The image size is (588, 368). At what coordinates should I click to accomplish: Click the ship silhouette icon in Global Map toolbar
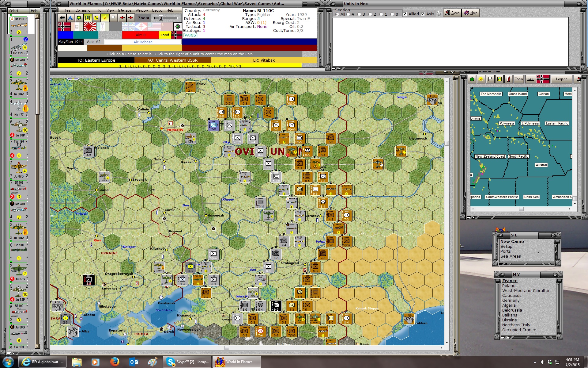pyautogui.click(x=530, y=79)
